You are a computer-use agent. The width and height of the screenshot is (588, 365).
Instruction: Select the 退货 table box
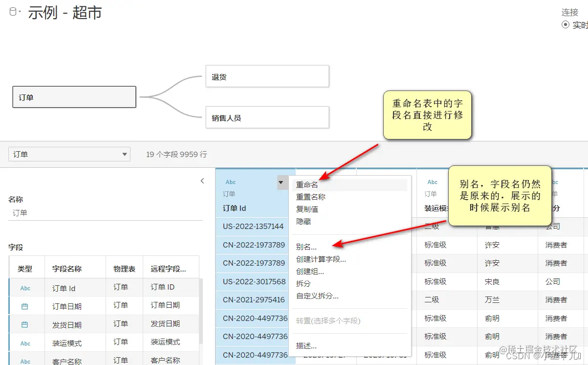coord(267,76)
